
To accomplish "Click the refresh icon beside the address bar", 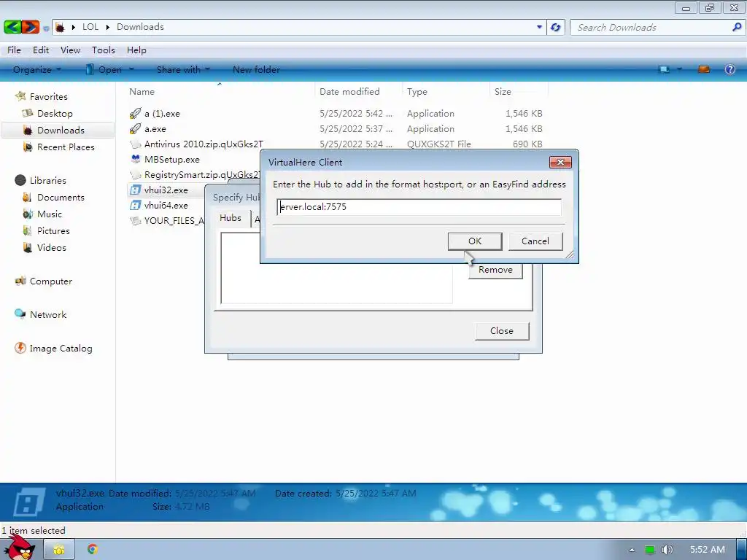I will [x=555, y=27].
